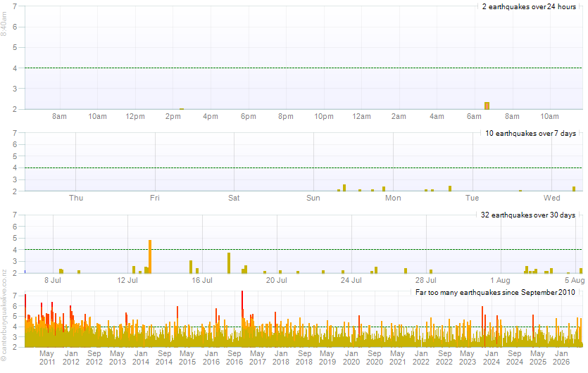The height and width of the screenshot is (373, 588).
Task: Click the 'Jan 2026' axis label
Action: [561, 358]
